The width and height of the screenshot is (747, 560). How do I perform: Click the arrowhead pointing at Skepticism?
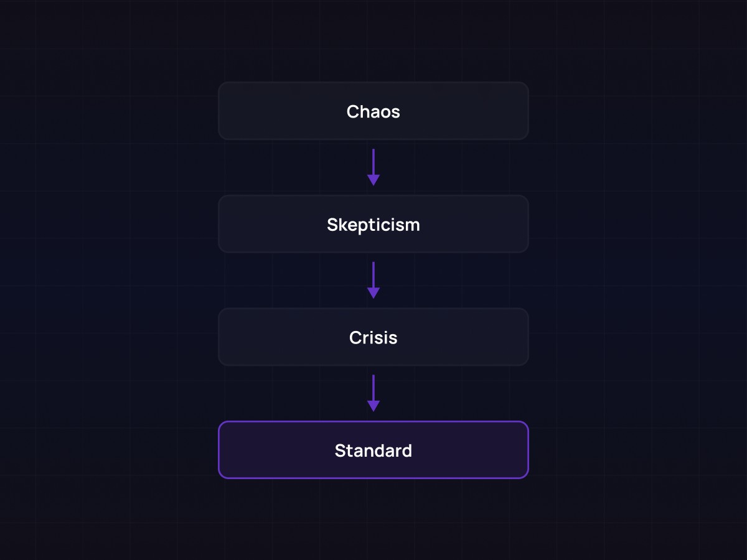(374, 180)
